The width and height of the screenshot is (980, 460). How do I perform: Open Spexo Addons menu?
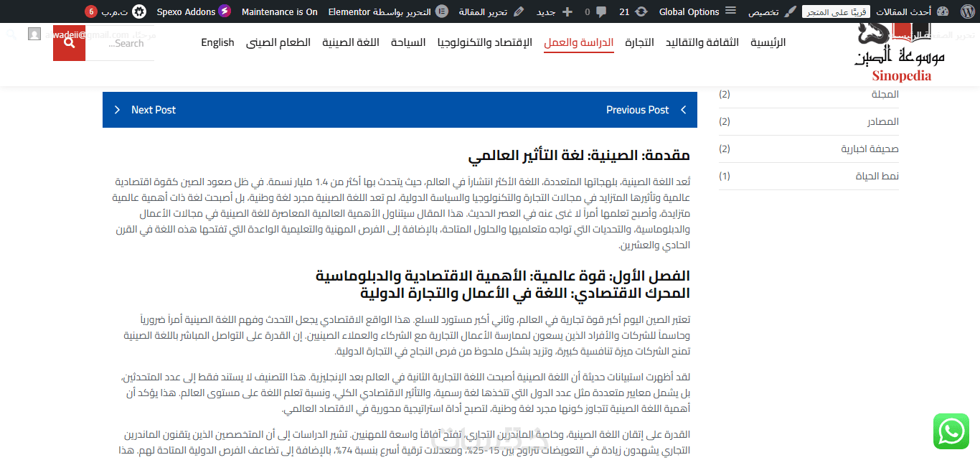pos(193,11)
